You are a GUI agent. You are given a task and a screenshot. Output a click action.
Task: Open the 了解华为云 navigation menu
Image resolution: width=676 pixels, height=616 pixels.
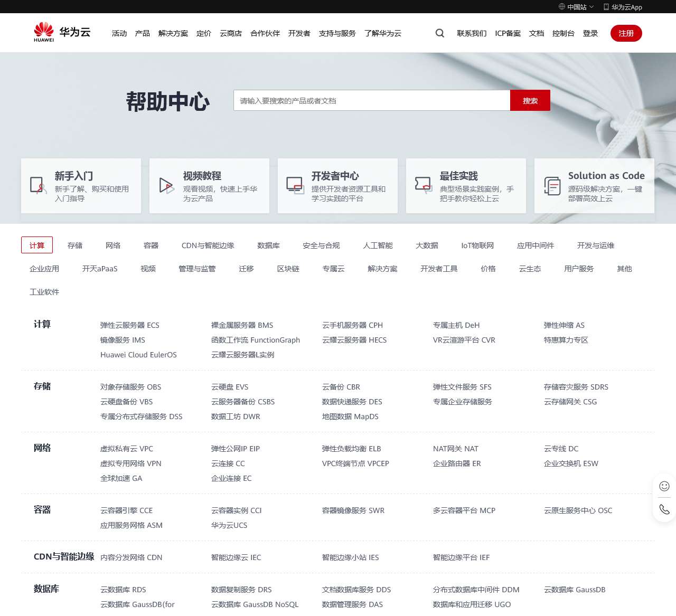pos(383,33)
